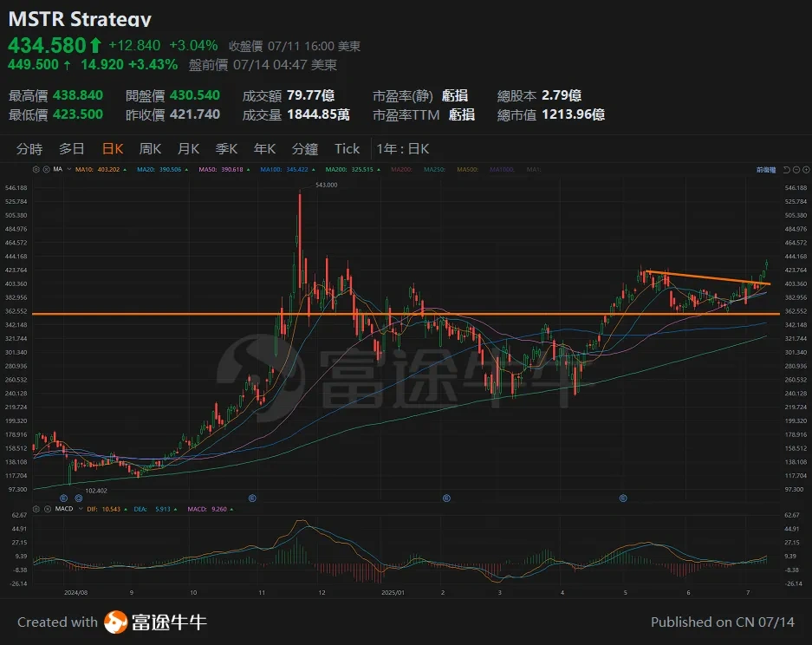Select the 日K daily candlestick tab
The image size is (812, 645).
pyautogui.click(x=113, y=149)
